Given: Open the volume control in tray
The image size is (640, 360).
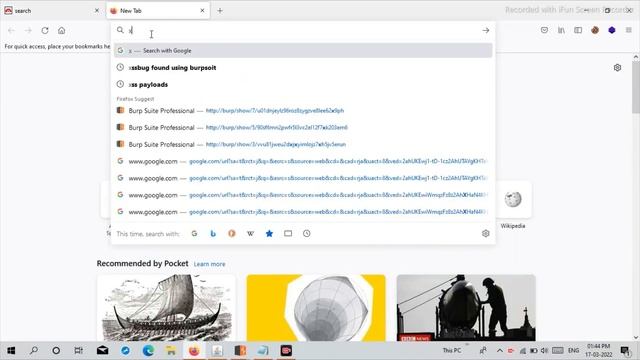Looking at the screenshot, I should (544, 350).
